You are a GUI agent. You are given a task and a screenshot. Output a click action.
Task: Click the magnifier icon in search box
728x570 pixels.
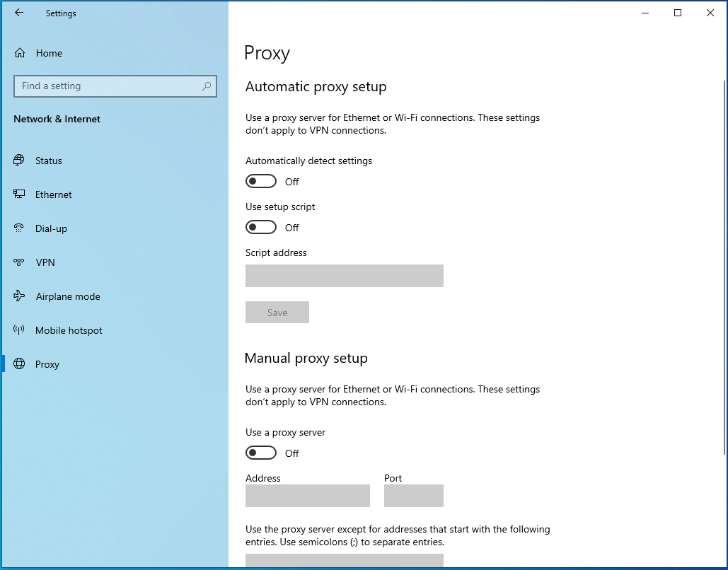point(207,86)
